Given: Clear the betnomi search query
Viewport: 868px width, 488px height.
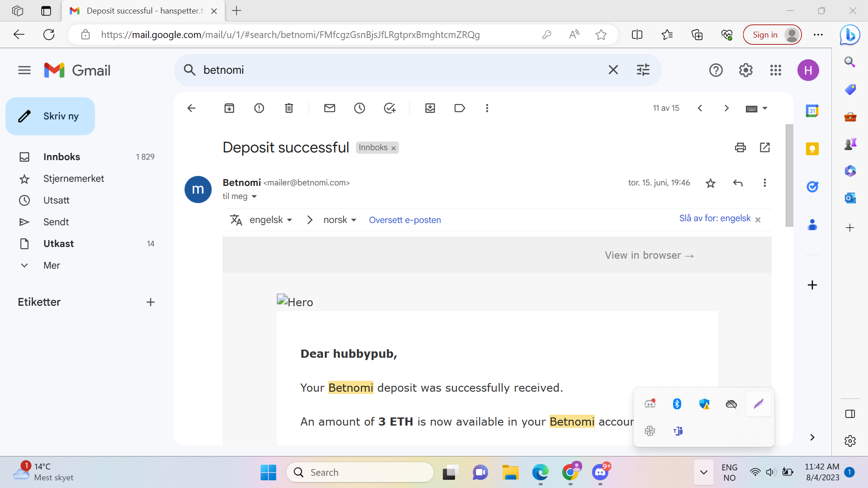Looking at the screenshot, I should pyautogui.click(x=613, y=70).
